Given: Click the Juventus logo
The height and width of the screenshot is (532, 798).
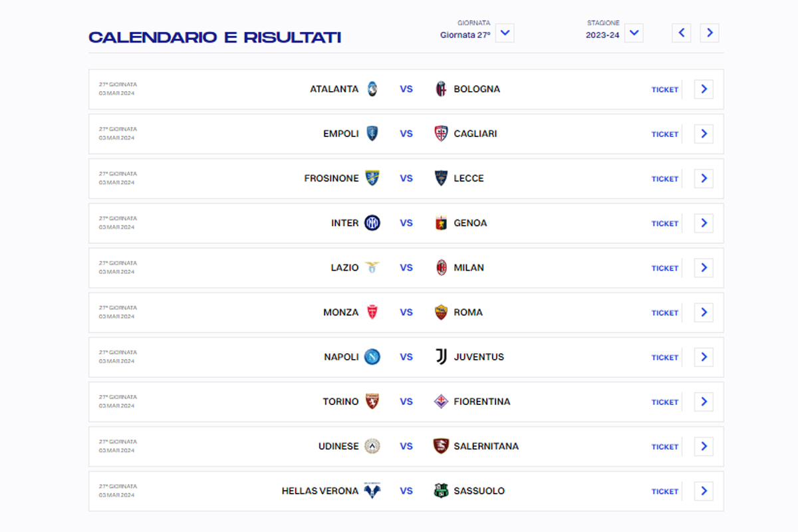Looking at the screenshot, I should pyautogui.click(x=441, y=357).
